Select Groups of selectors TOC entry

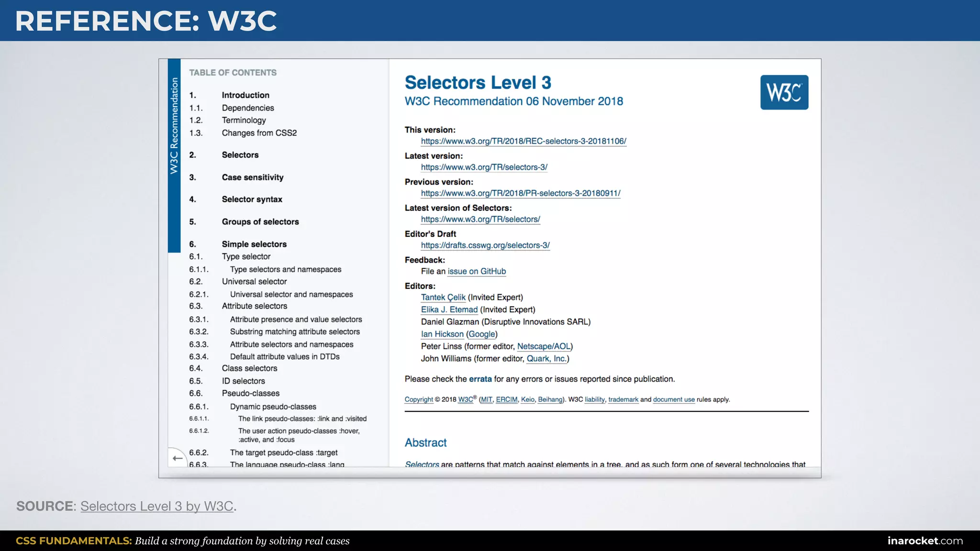pyautogui.click(x=260, y=222)
